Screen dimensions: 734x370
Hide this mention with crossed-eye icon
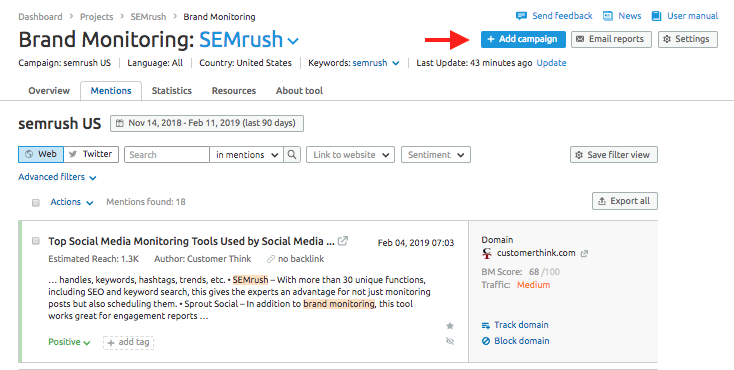pos(450,341)
